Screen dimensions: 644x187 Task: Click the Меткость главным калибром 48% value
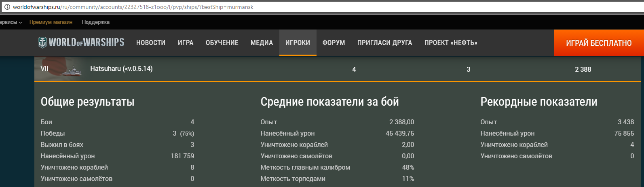(x=408, y=167)
